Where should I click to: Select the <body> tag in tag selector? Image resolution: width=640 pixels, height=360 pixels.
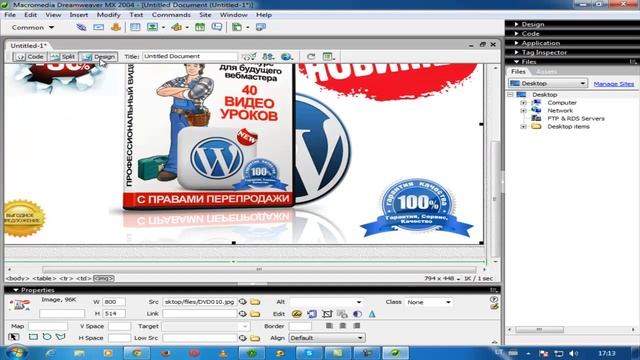[18, 278]
